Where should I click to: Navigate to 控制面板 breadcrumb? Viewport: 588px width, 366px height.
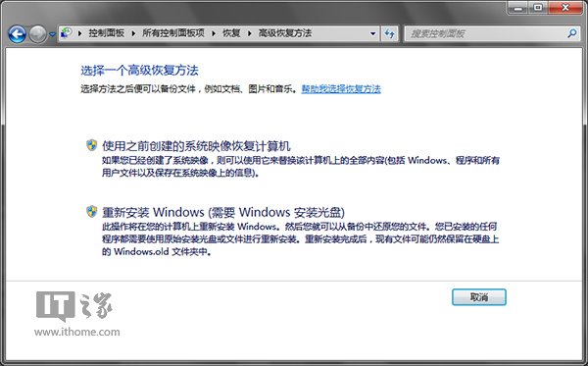[107, 33]
